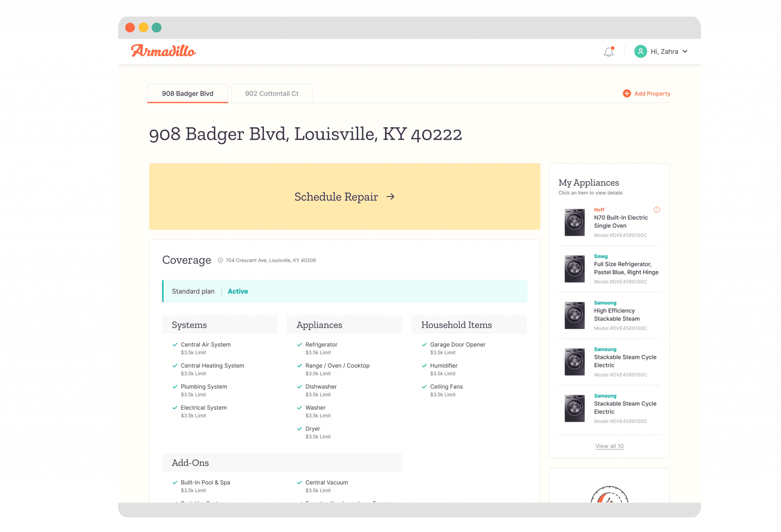This screenshot has height=532, width=781.
Task: Click the Standard plan label
Action: 193,291
